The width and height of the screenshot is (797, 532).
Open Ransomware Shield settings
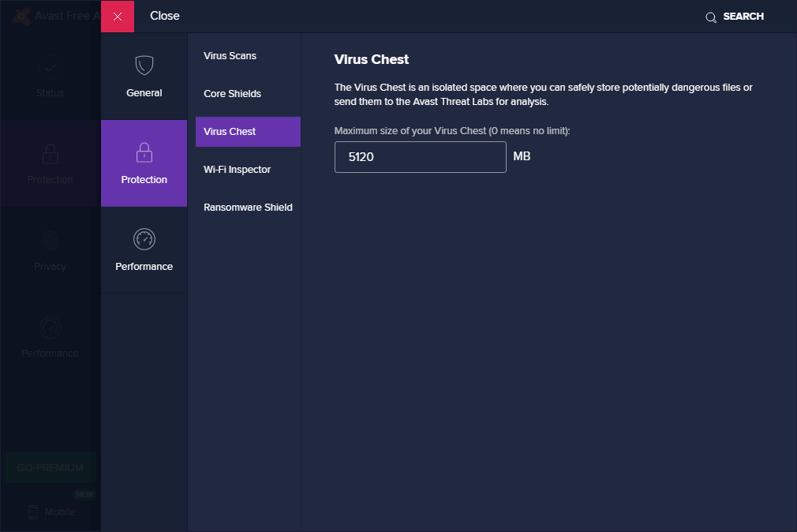(x=248, y=208)
